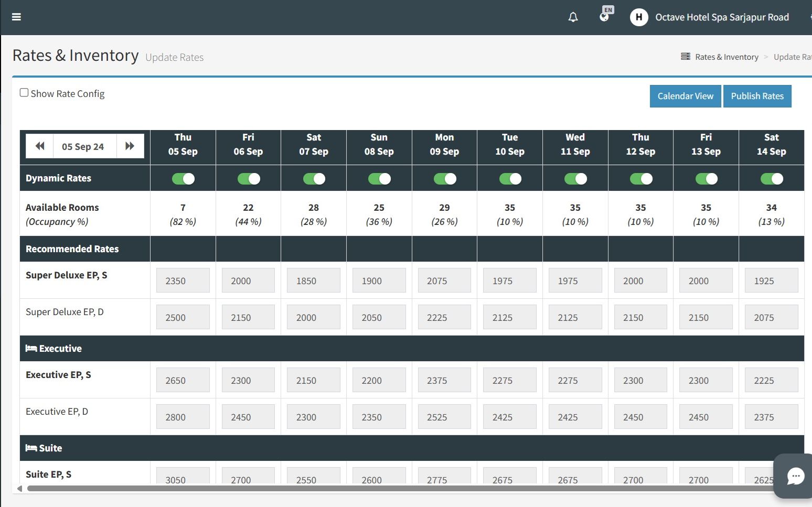
Task: Open the live chat bubble
Action: [x=795, y=476]
